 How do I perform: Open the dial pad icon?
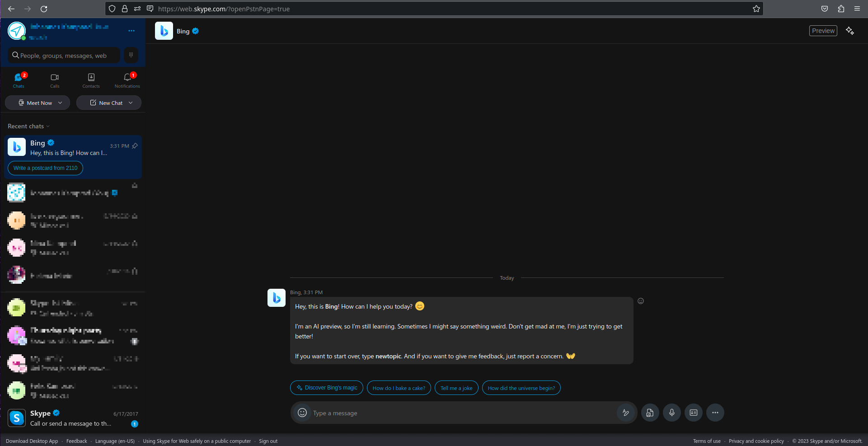131,55
